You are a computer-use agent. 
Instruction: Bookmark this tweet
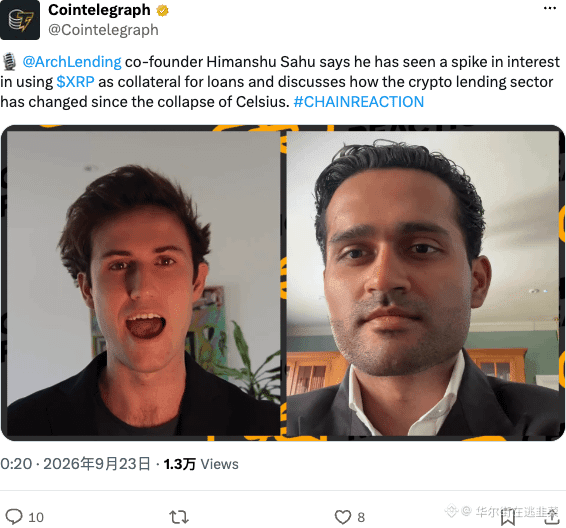click(x=508, y=517)
